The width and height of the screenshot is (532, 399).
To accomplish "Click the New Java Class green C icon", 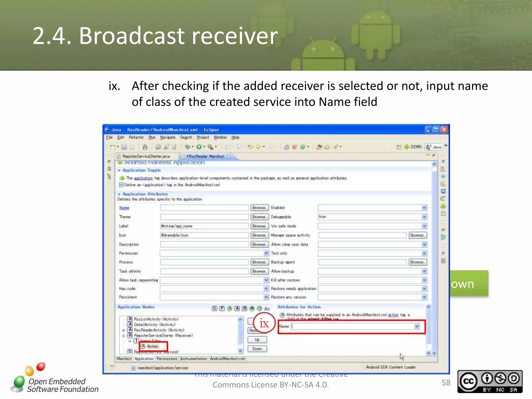I will 303,147.
